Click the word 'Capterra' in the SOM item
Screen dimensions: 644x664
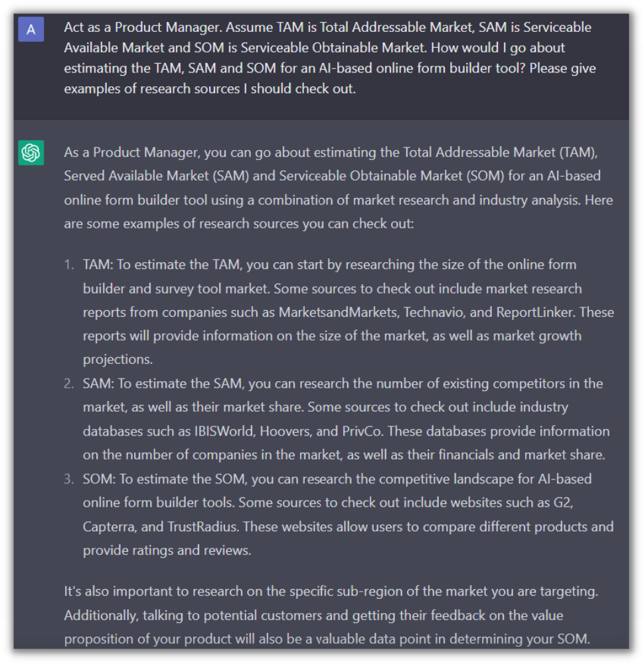108,527
